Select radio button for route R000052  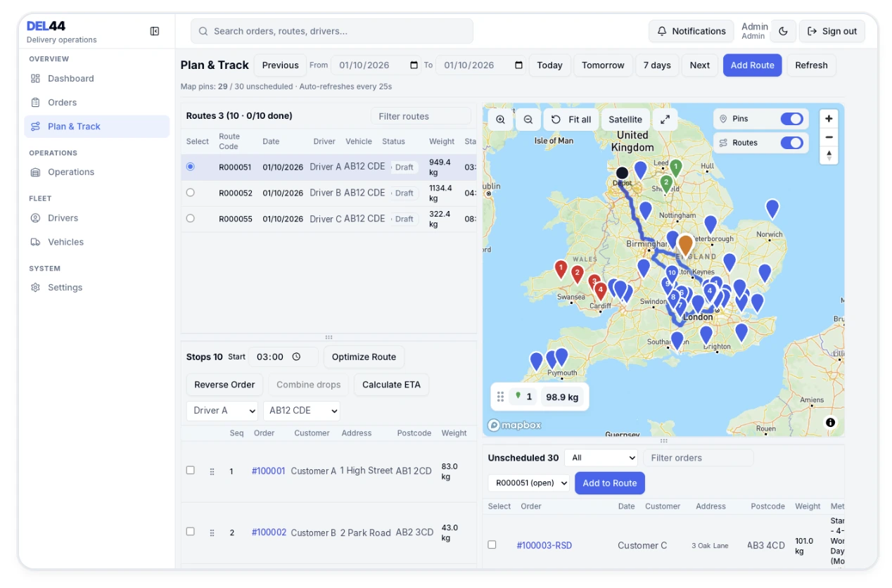pyautogui.click(x=190, y=192)
